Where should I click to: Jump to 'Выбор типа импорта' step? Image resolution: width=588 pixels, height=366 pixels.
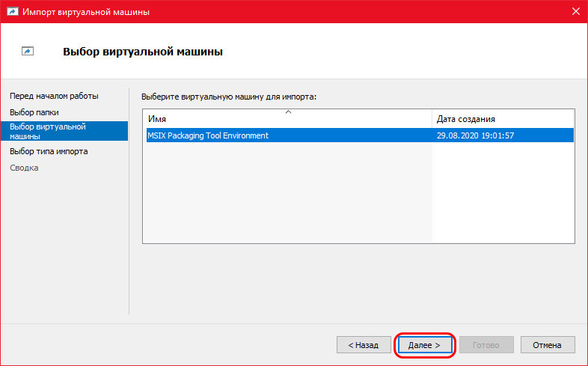[49, 151]
